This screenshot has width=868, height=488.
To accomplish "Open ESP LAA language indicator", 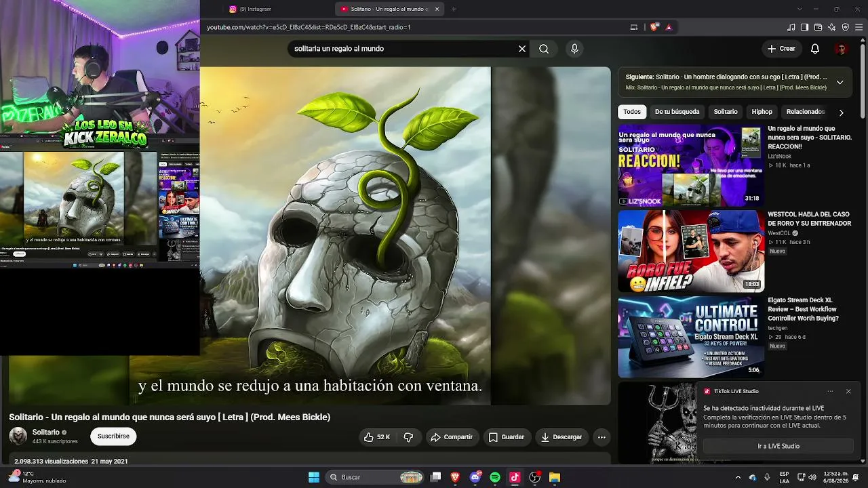I will tap(784, 477).
